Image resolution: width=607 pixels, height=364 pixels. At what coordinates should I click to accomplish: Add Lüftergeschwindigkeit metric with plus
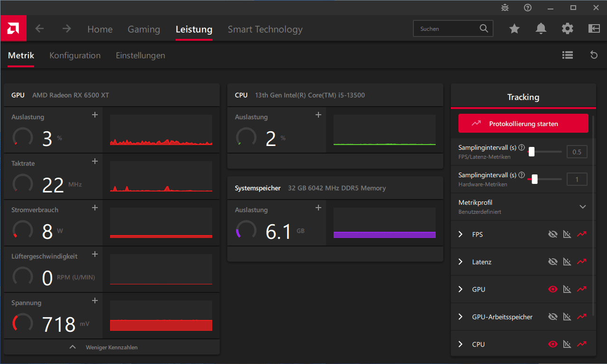tap(95, 254)
